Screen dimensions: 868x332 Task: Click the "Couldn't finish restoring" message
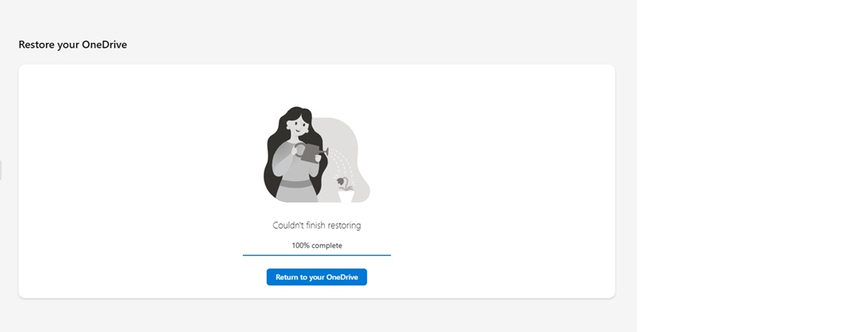click(317, 226)
